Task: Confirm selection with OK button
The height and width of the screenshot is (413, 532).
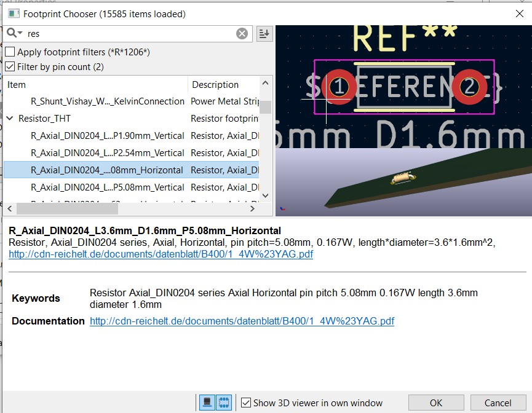Action: (436, 403)
